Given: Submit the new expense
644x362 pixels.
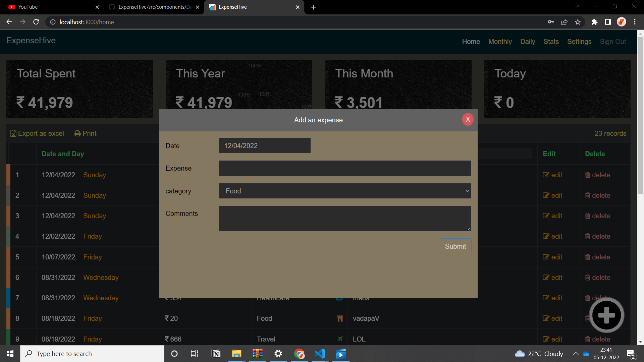Looking at the screenshot, I should coord(455,246).
